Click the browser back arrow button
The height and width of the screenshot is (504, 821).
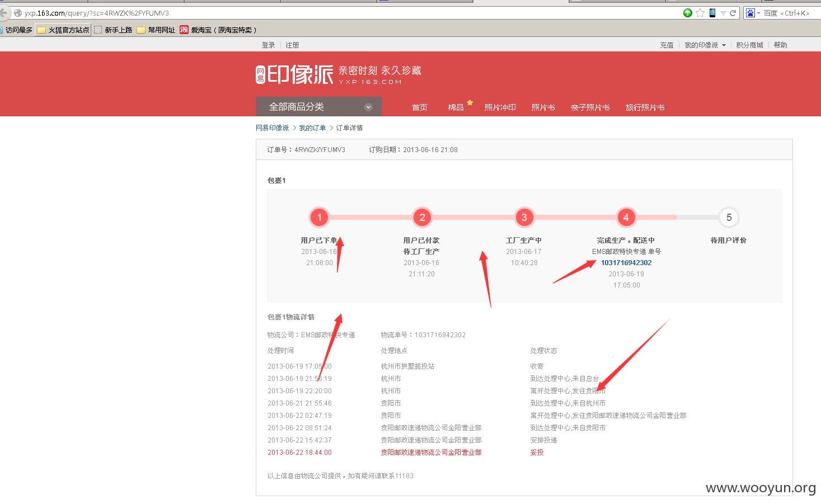pos(3,13)
